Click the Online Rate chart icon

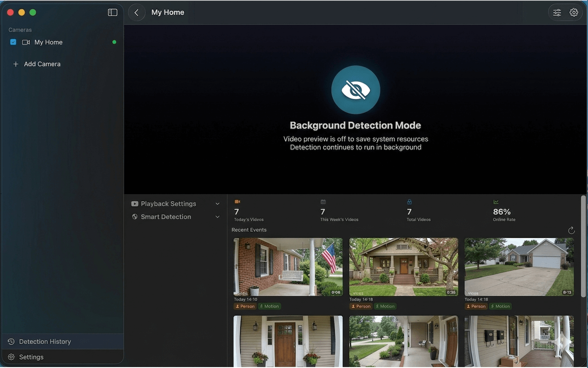click(x=496, y=201)
